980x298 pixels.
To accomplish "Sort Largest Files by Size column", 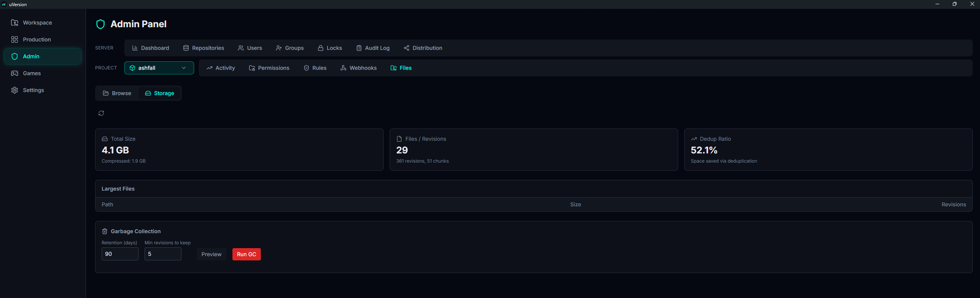I will (575, 204).
